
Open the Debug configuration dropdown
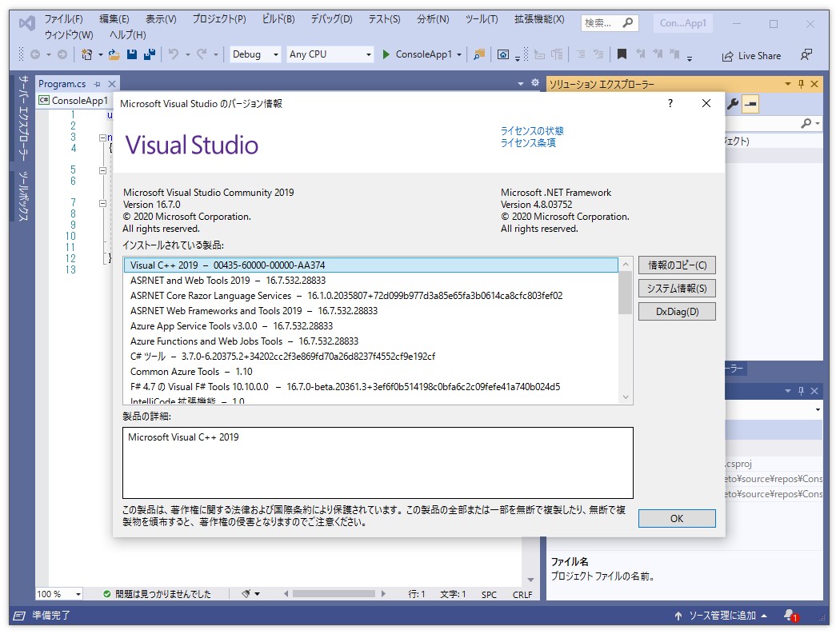(254, 54)
